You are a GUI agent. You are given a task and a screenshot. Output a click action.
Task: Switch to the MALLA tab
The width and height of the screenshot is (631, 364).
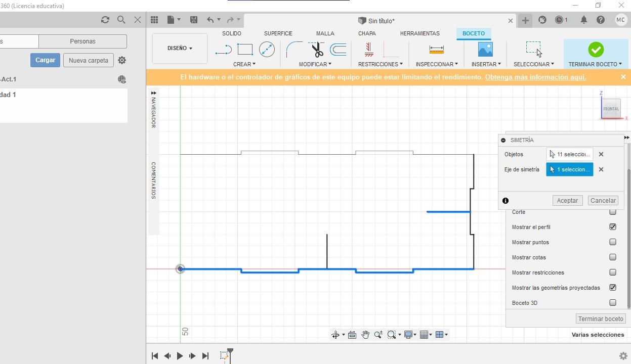pyautogui.click(x=325, y=33)
